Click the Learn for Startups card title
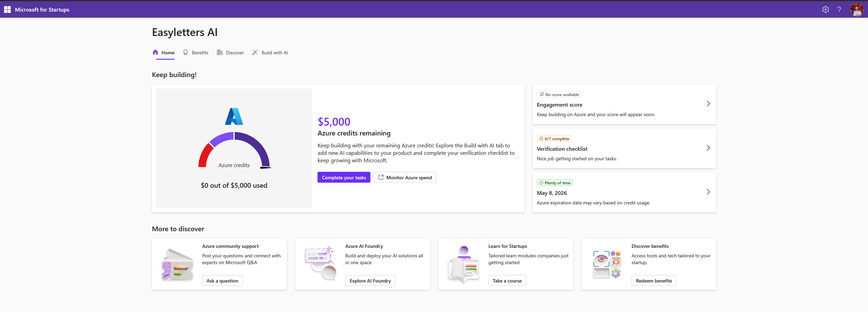The image size is (868, 312). point(507,246)
